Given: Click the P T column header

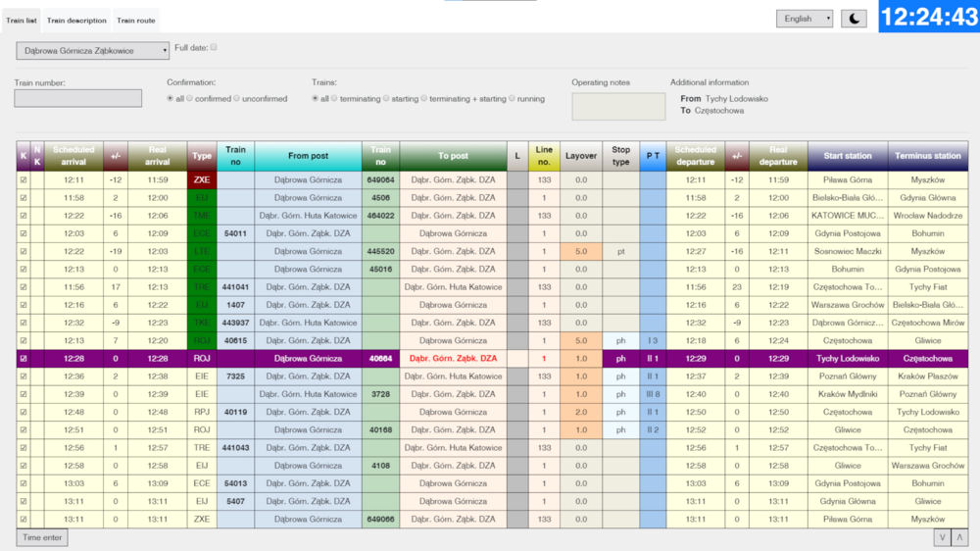Looking at the screenshot, I should (653, 156).
